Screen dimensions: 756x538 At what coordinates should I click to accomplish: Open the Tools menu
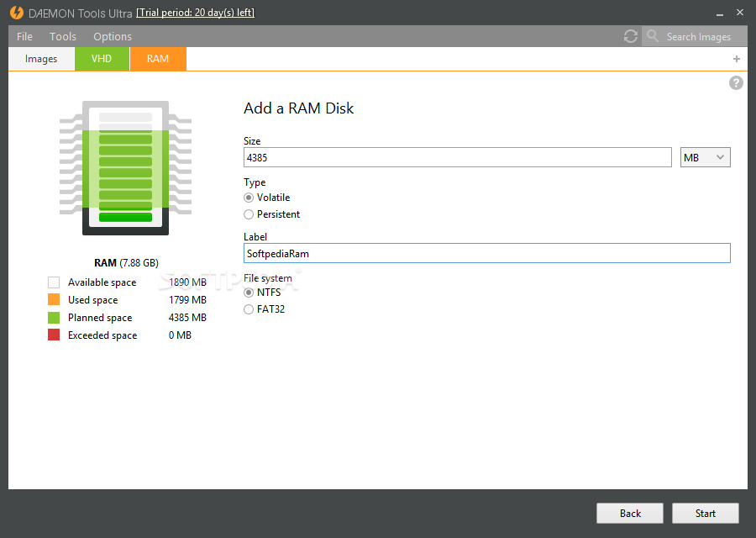(63, 37)
